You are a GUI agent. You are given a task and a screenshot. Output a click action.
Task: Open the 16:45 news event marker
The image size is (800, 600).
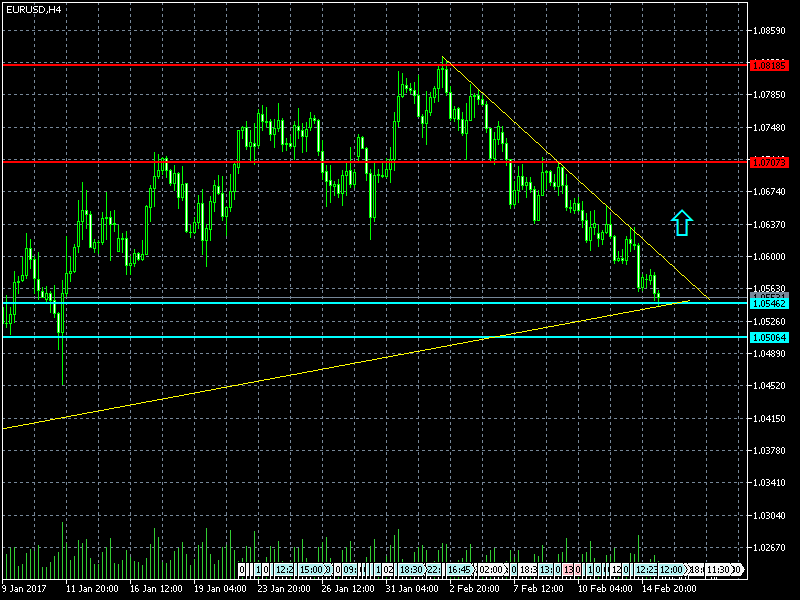coord(459,569)
